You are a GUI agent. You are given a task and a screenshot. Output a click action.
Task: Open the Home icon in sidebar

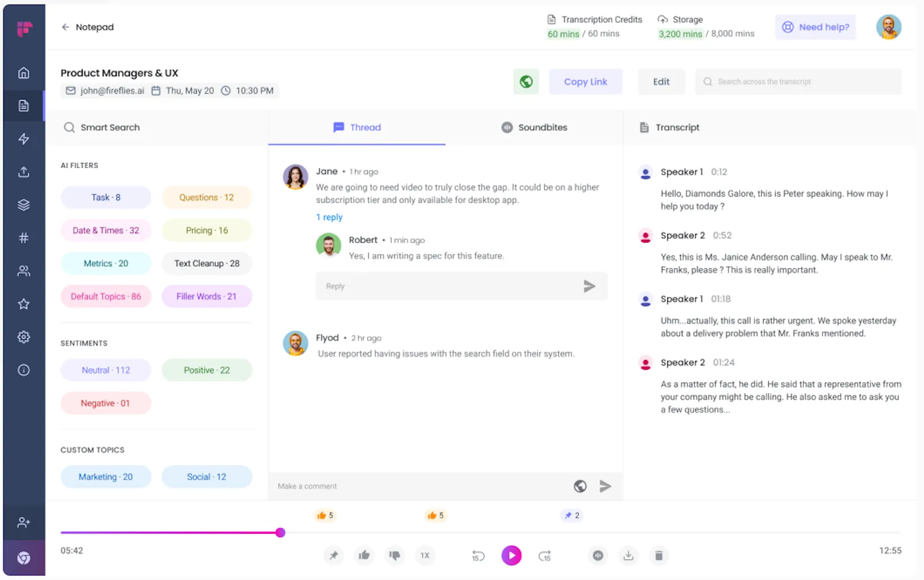24,73
